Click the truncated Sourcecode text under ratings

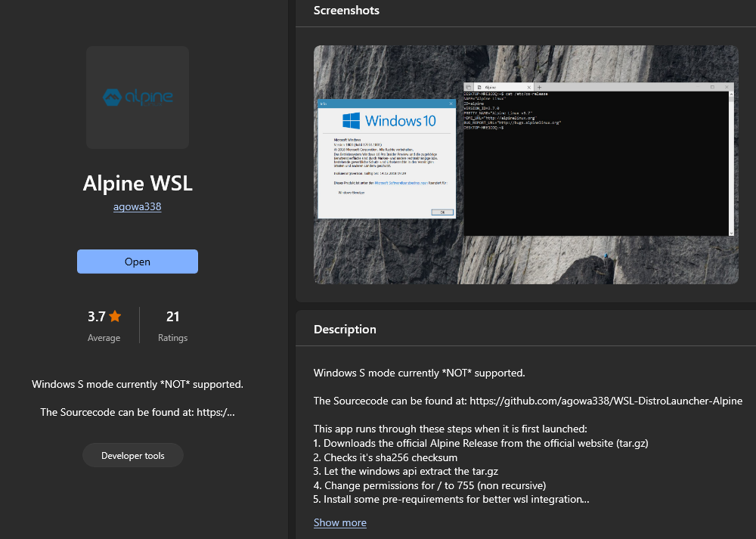[138, 412]
